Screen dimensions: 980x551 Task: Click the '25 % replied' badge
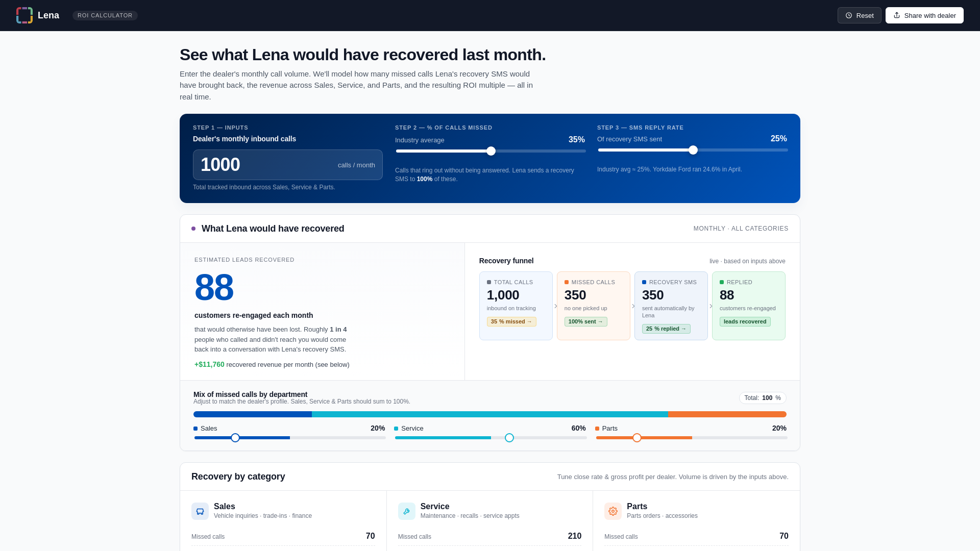(x=666, y=329)
